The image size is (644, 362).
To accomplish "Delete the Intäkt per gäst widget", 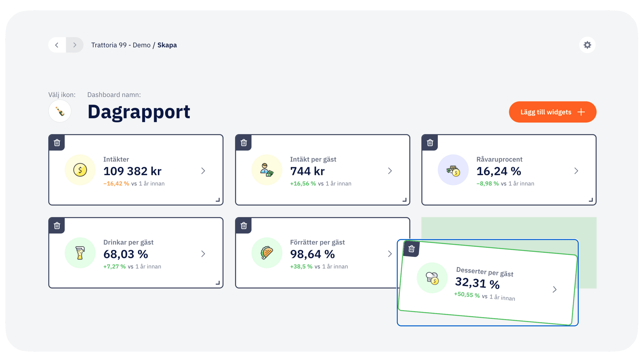I will click(x=244, y=143).
